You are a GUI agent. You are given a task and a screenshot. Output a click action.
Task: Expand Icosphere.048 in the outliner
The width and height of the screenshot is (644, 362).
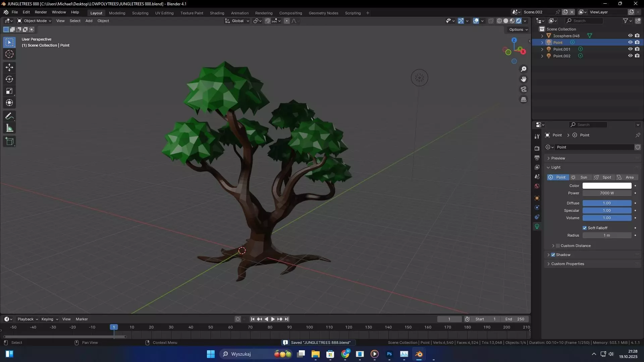click(x=542, y=36)
